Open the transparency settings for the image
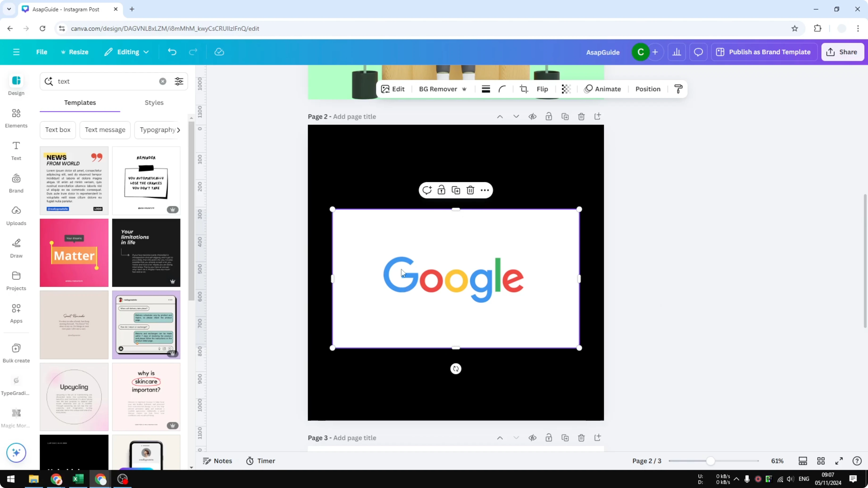This screenshot has width=868, height=488. click(x=566, y=89)
